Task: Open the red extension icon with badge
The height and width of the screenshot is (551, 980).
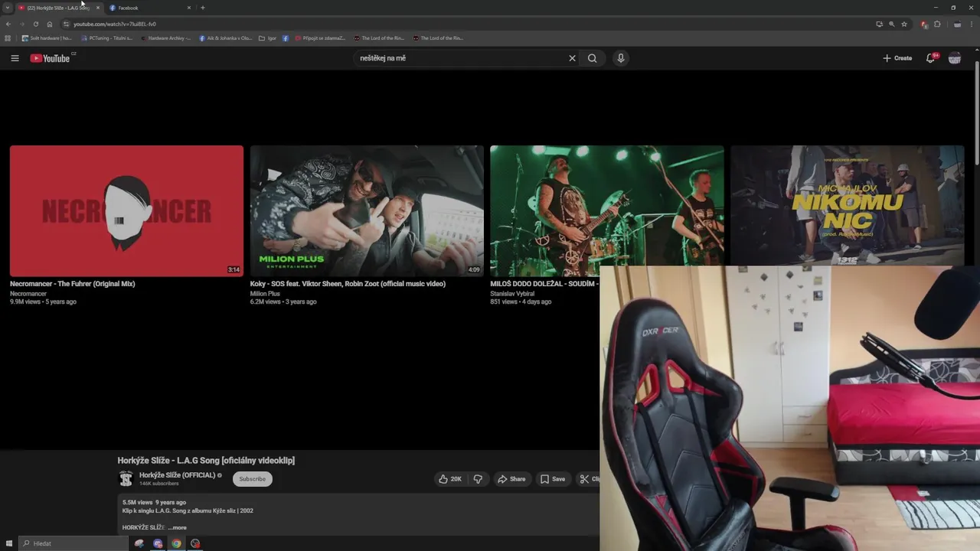Action: [x=924, y=24]
